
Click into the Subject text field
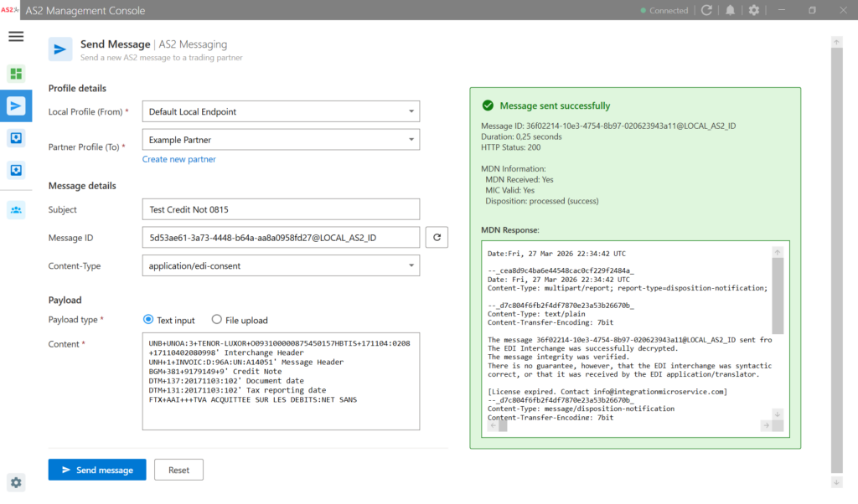click(x=281, y=209)
